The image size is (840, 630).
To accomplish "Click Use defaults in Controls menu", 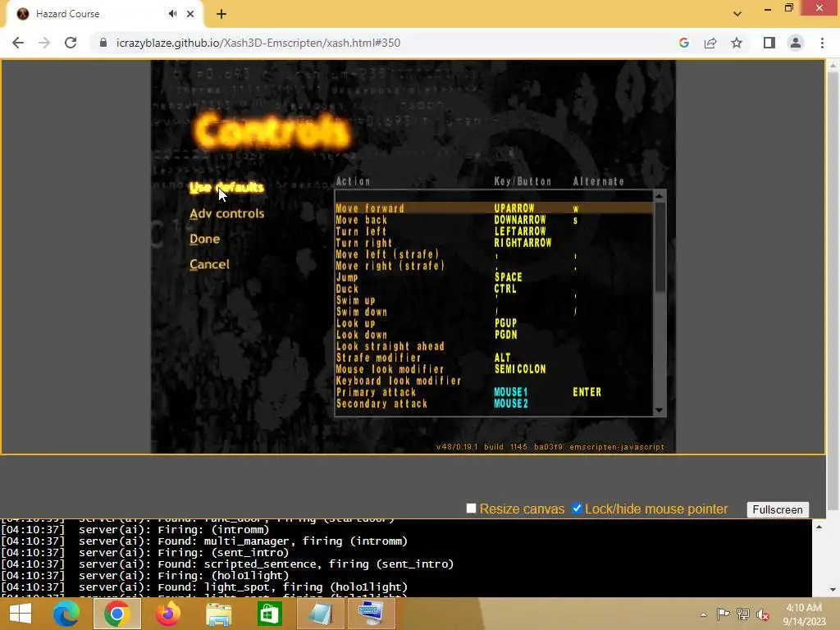I will point(226,188).
